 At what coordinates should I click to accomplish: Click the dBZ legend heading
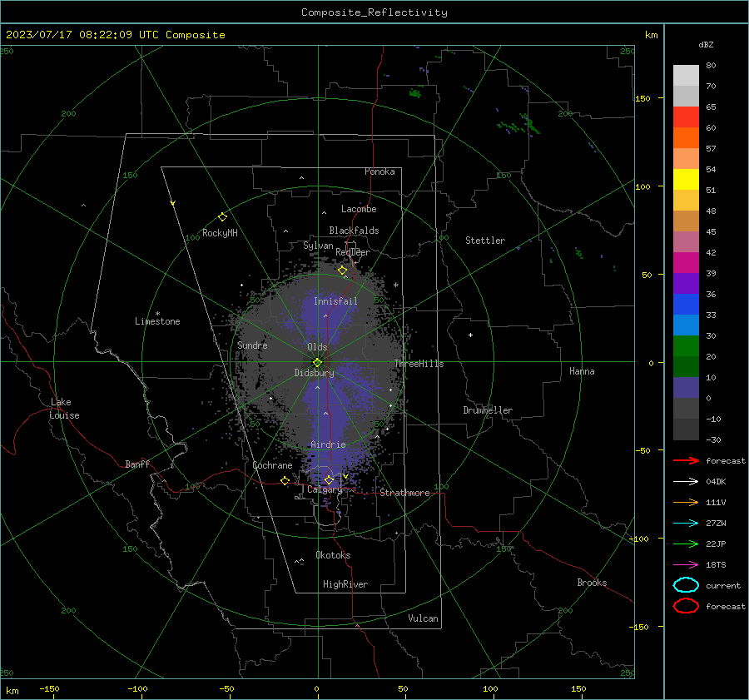coord(706,45)
